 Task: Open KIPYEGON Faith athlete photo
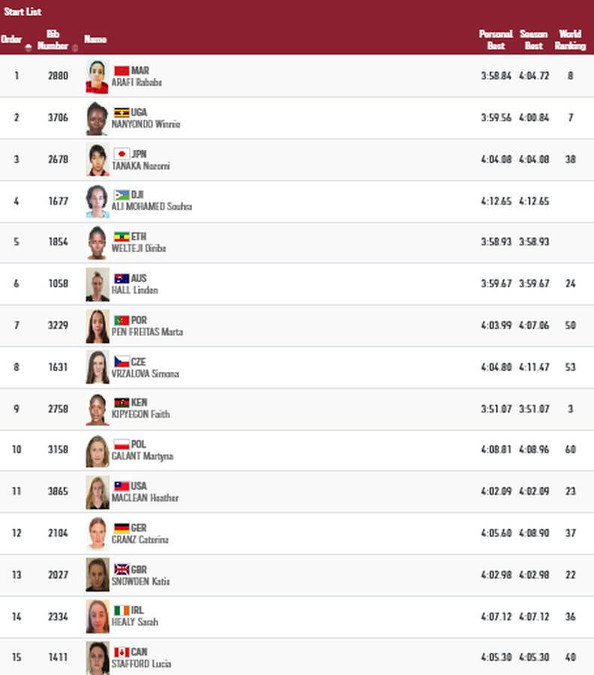pyautogui.click(x=97, y=409)
